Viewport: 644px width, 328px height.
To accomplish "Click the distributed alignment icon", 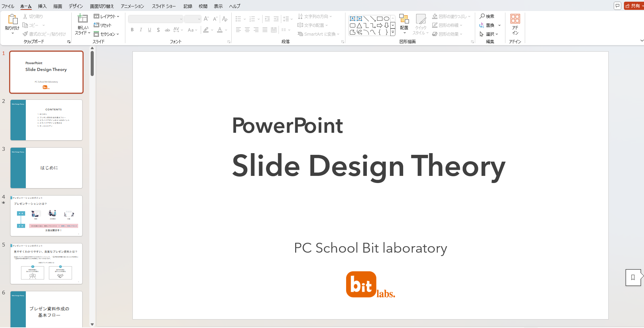I will click(274, 30).
